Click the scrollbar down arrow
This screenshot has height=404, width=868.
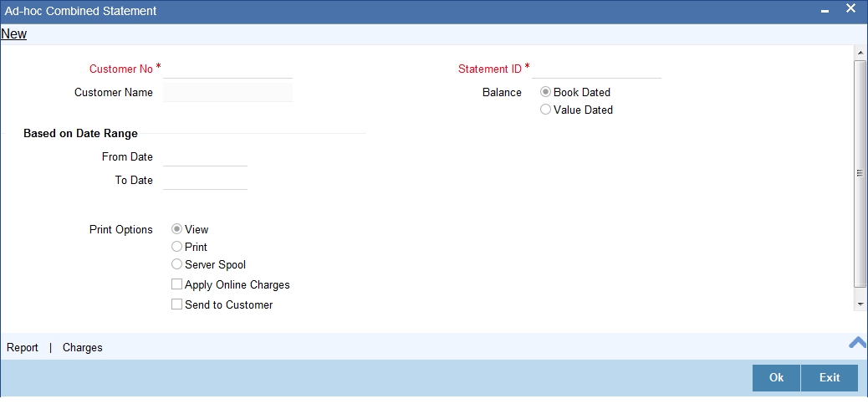click(x=860, y=304)
